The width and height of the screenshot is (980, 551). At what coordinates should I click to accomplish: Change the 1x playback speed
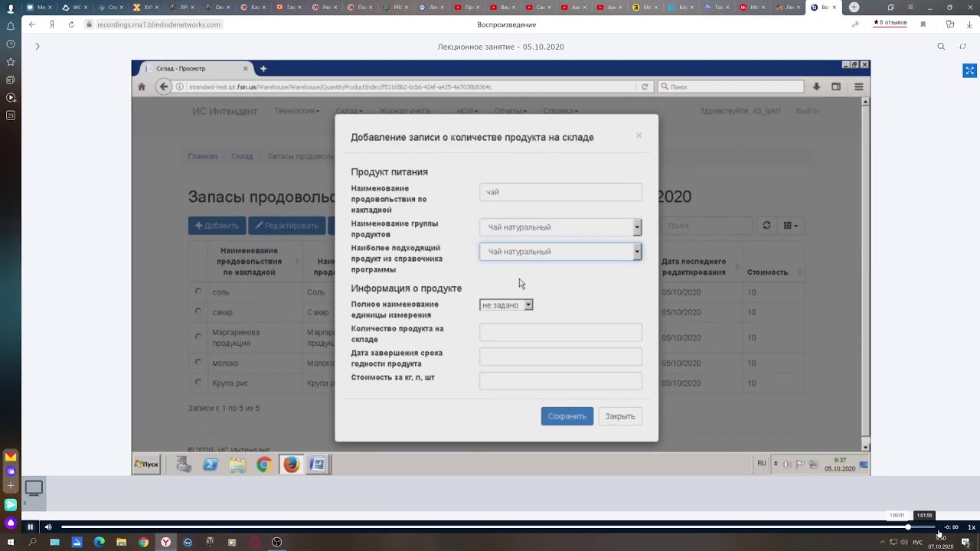(972, 527)
